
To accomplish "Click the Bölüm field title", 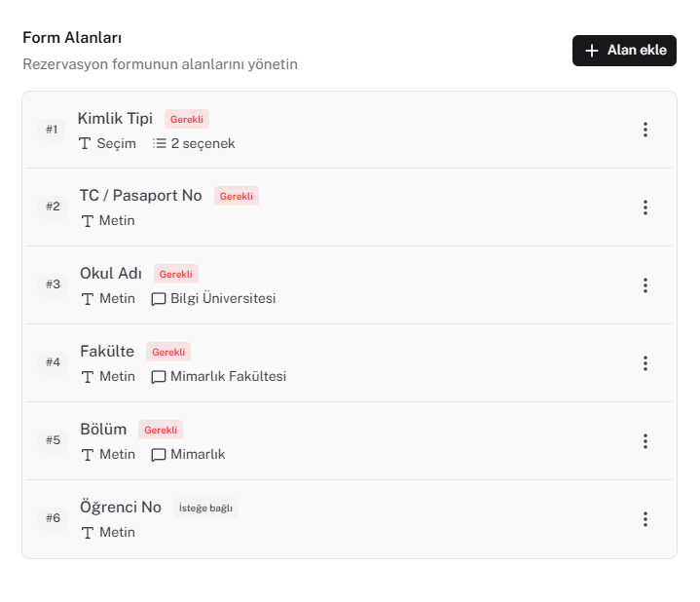I will pyautogui.click(x=103, y=430).
